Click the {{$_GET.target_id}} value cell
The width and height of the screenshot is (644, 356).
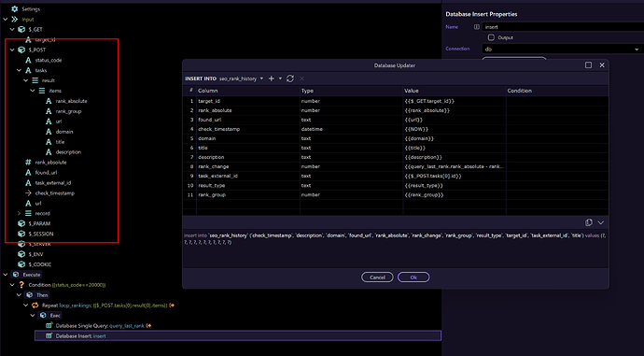(x=455, y=101)
